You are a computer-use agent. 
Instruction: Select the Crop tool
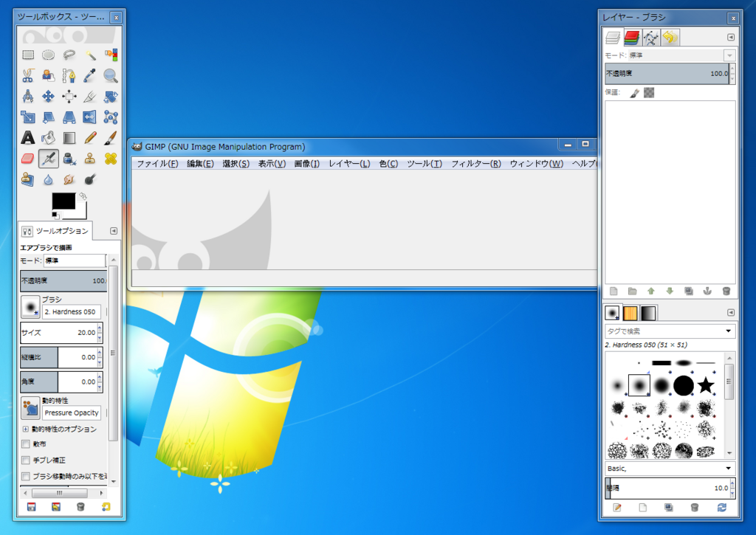point(89,97)
